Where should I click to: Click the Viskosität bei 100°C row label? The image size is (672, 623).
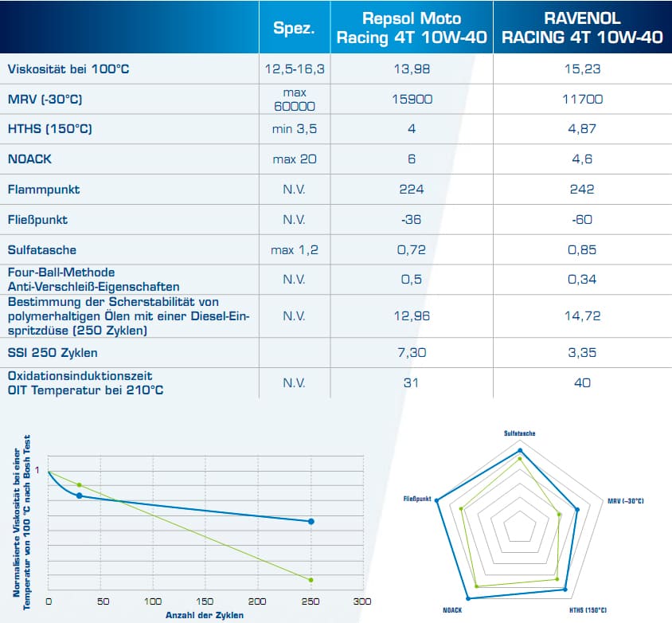[x=68, y=69]
